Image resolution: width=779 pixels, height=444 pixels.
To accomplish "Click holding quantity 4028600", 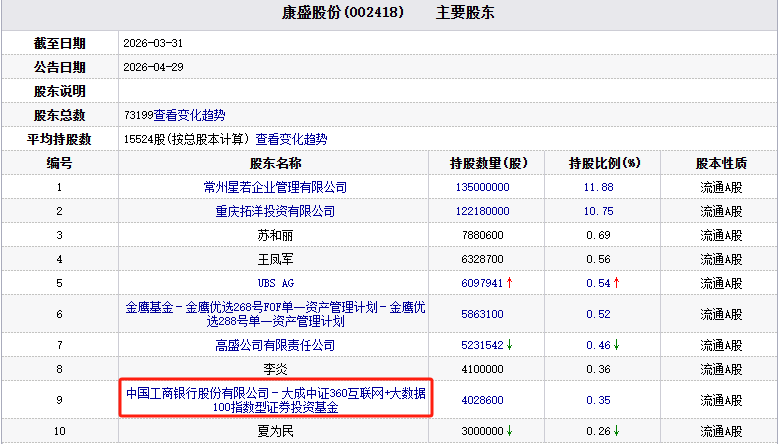I will (482, 400).
